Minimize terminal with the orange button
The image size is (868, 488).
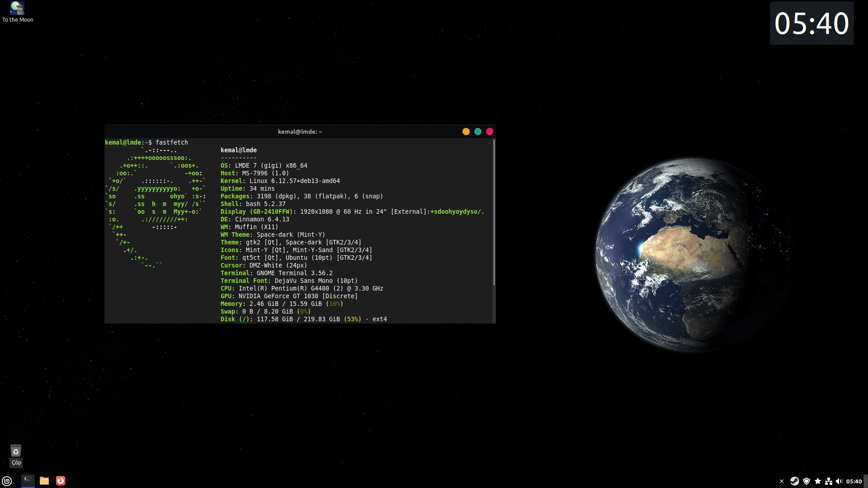click(466, 131)
